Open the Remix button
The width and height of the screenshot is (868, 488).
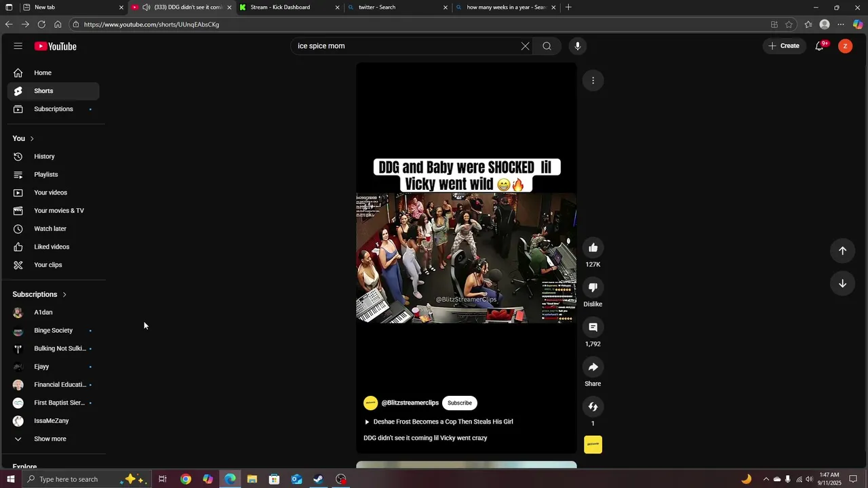(x=593, y=407)
